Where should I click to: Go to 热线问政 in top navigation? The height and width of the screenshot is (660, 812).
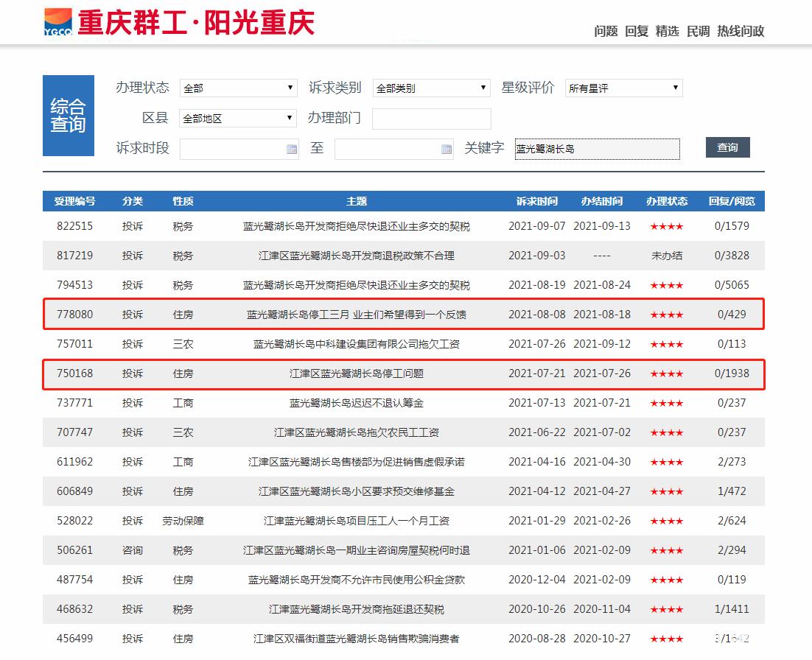[741, 31]
